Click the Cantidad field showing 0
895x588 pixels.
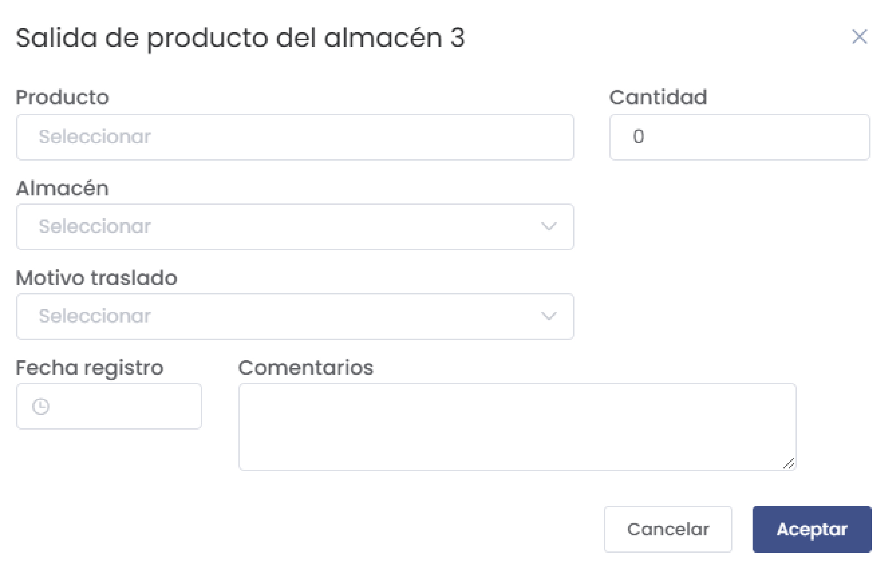(x=739, y=137)
